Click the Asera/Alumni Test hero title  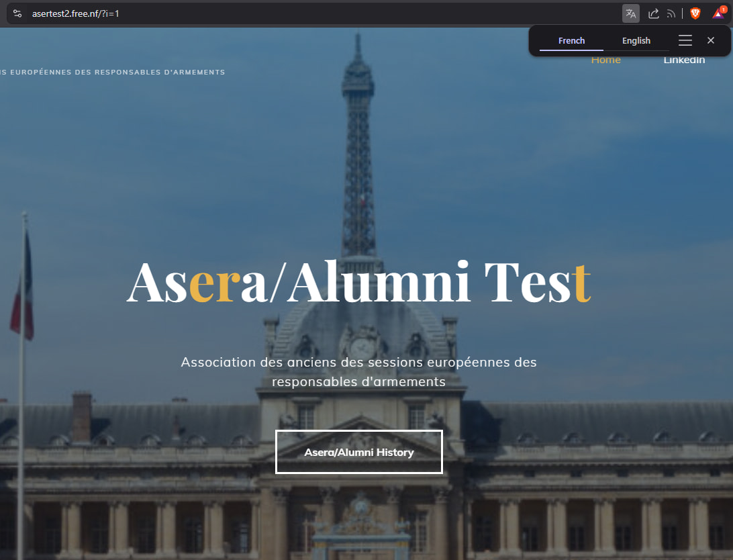[x=359, y=282]
